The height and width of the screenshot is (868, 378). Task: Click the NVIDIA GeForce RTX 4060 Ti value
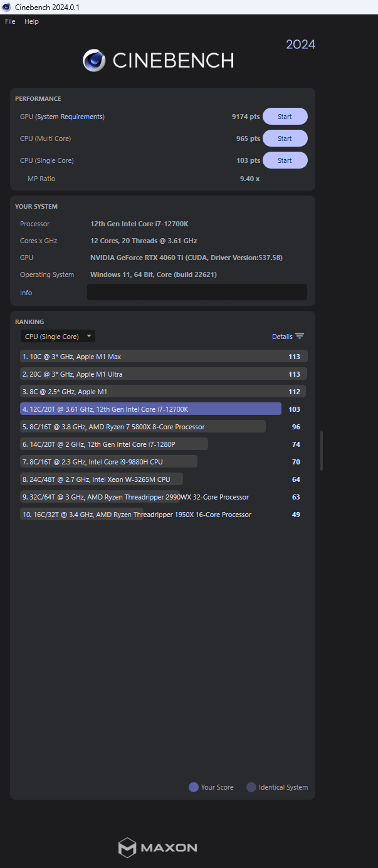pos(186,258)
